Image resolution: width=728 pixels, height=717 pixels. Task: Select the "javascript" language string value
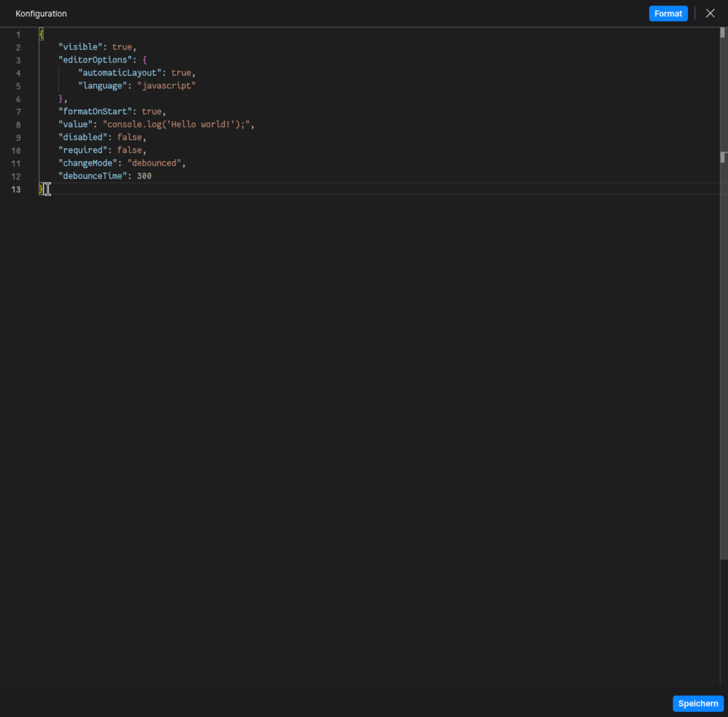pyautogui.click(x=166, y=85)
